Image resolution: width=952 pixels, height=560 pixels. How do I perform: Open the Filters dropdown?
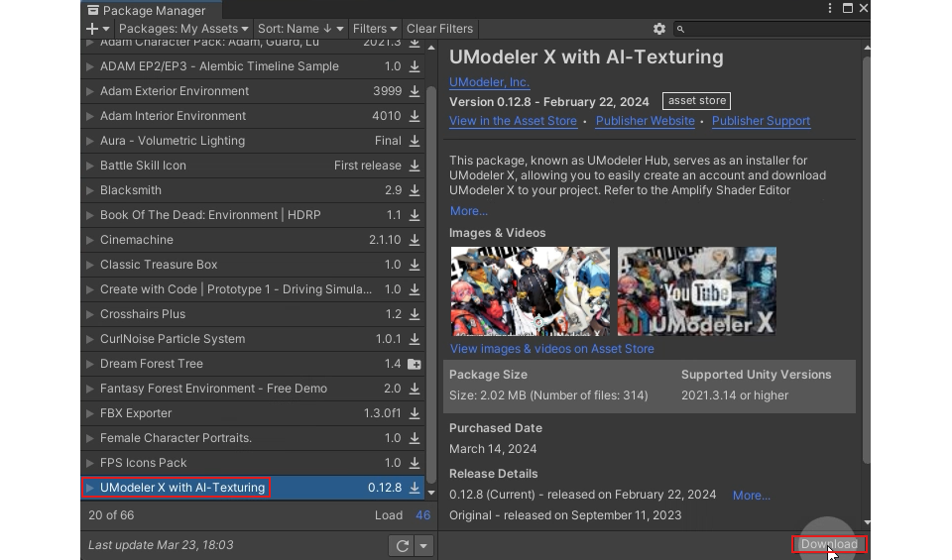pyautogui.click(x=375, y=29)
